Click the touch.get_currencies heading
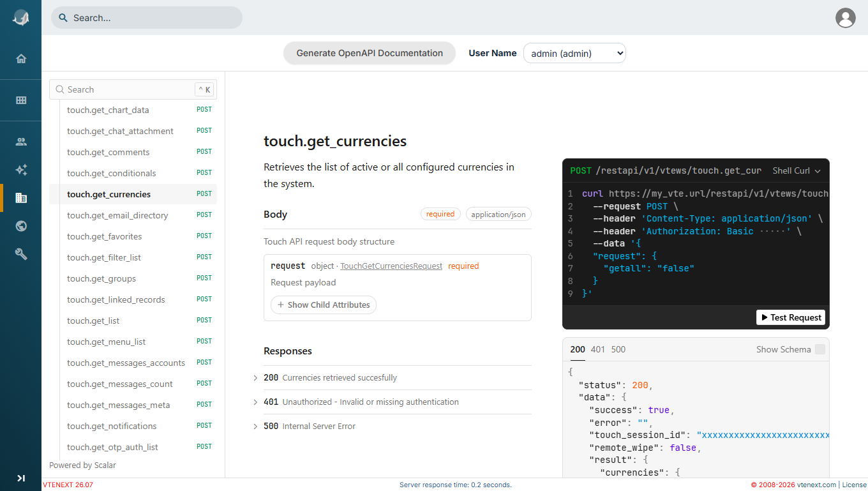 point(335,141)
